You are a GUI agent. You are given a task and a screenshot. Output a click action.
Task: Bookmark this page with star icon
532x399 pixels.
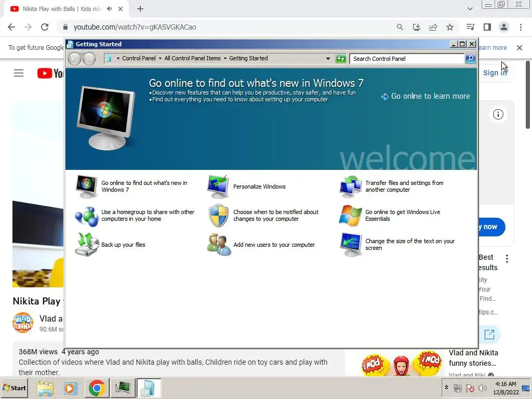450,27
